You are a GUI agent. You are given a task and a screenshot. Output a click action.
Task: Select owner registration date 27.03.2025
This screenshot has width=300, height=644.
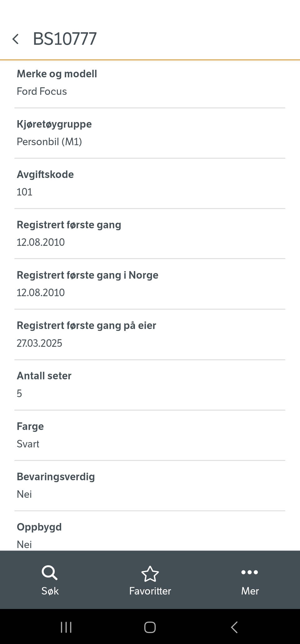point(39,343)
